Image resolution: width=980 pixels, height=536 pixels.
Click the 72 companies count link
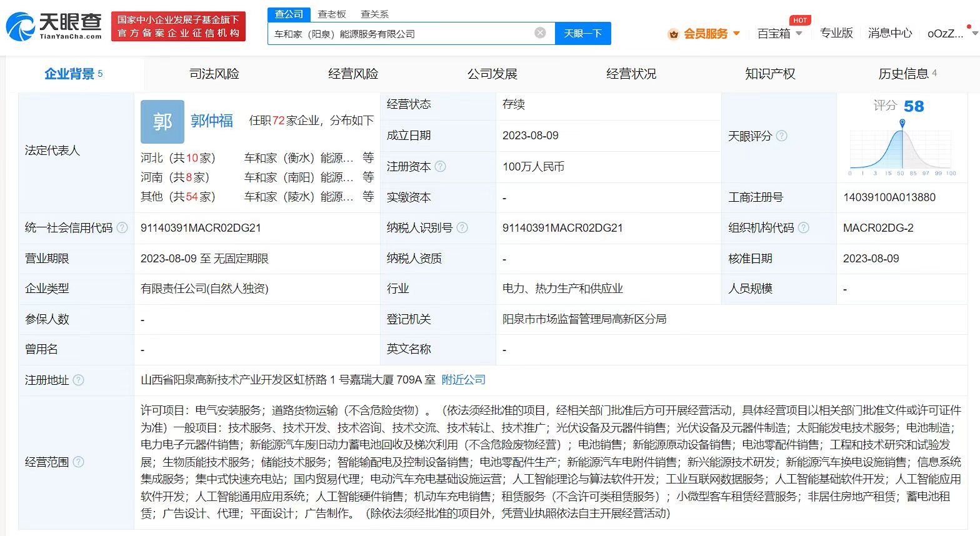279,121
